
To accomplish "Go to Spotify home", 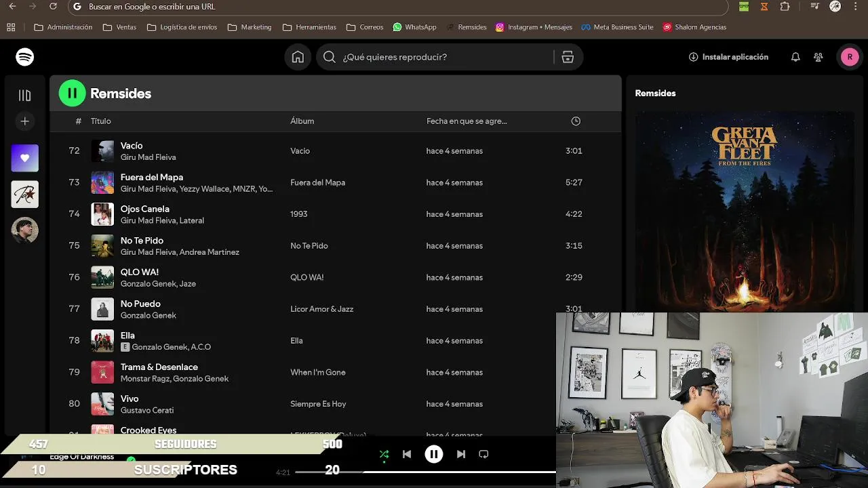I will click(x=298, y=57).
